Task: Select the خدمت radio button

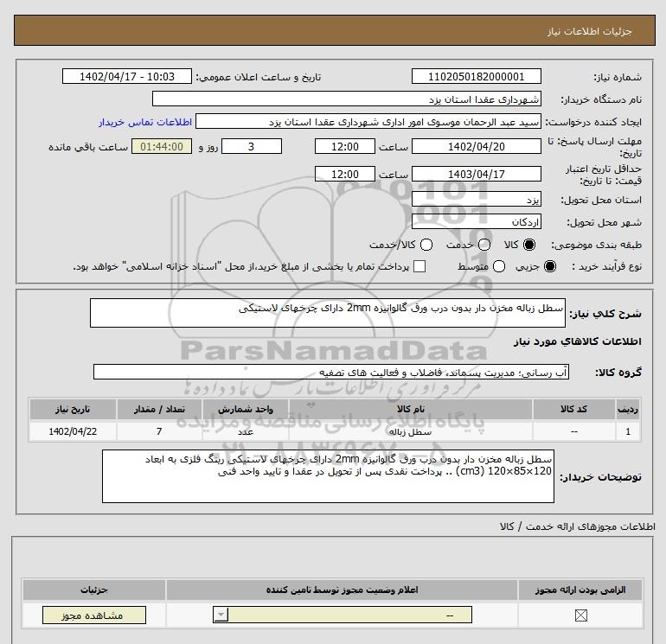Action: pyautogui.click(x=484, y=245)
